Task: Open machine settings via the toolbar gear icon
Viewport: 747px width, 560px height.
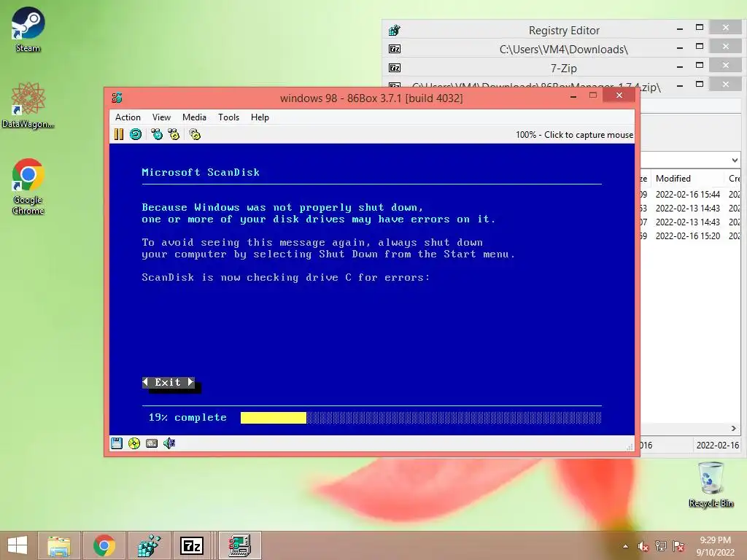Action: pyautogui.click(x=195, y=134)
